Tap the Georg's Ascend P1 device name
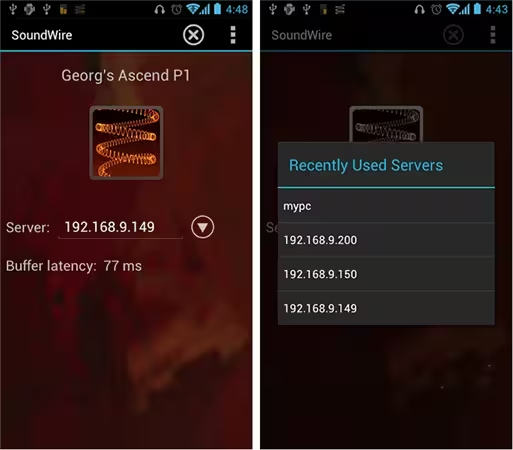Image resolution: width=513 pixels, height=450 pixels. (x=126, y=76)
